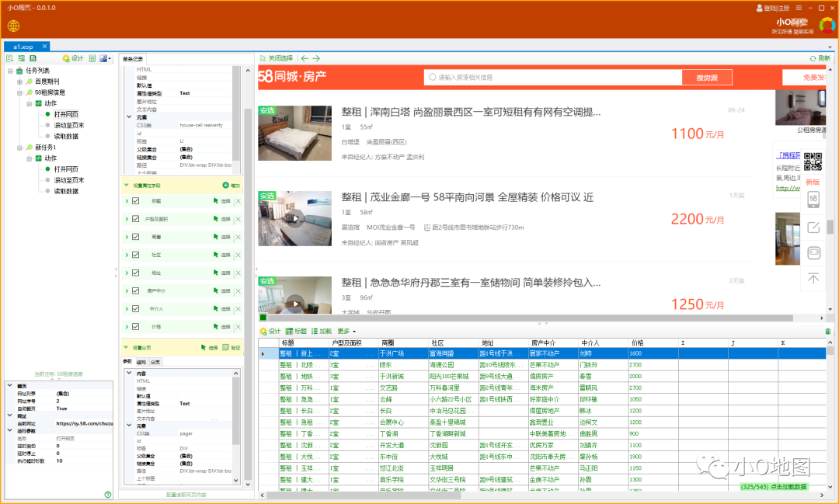Select the 参数 tab under 设置分页
Viewport: 839px width, 504px height.
coord(127,362)
